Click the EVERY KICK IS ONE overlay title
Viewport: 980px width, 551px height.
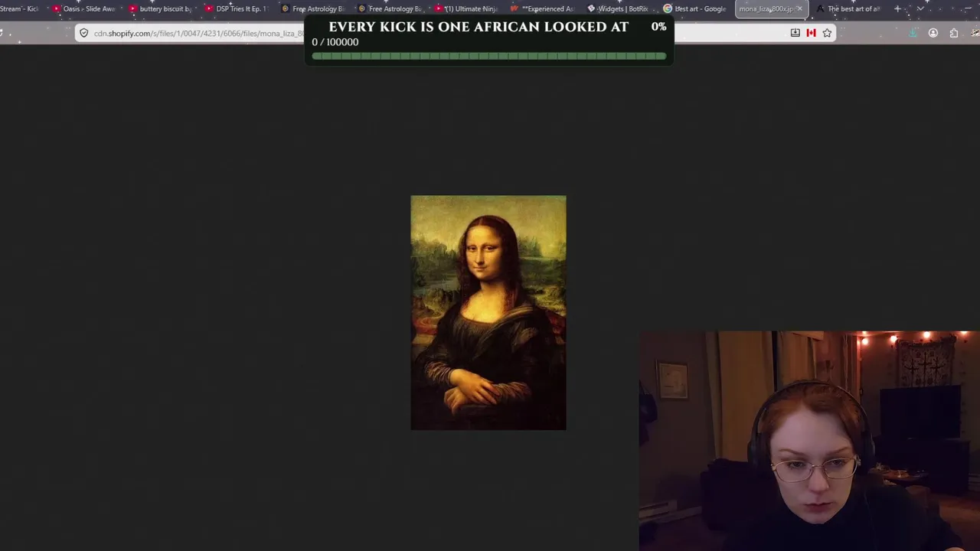pyautogui.click(x=479, y=27)
